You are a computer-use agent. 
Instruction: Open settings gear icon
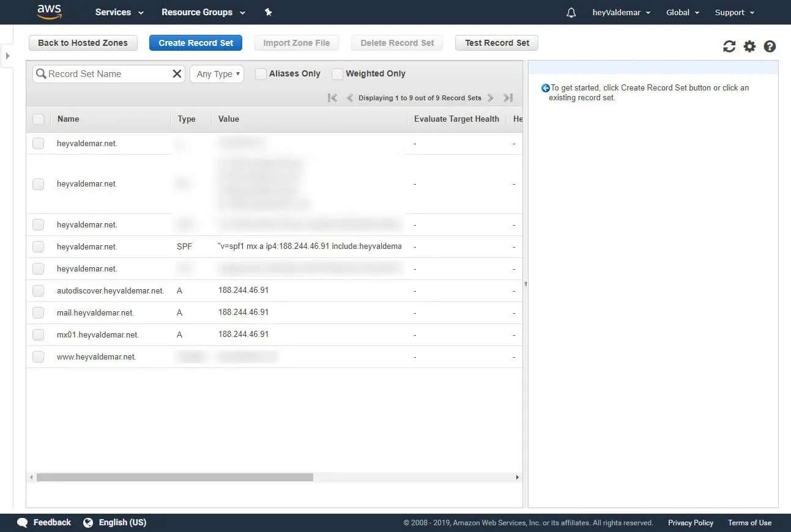pos(749,46)
